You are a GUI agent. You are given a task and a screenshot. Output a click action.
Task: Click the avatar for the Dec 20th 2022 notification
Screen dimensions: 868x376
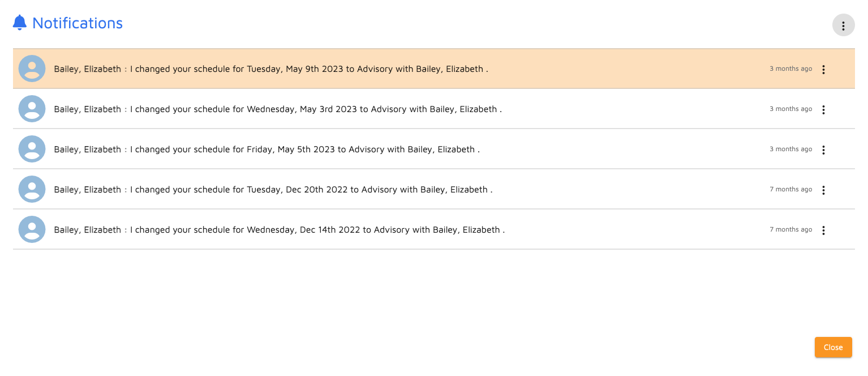tap(32, 189)
